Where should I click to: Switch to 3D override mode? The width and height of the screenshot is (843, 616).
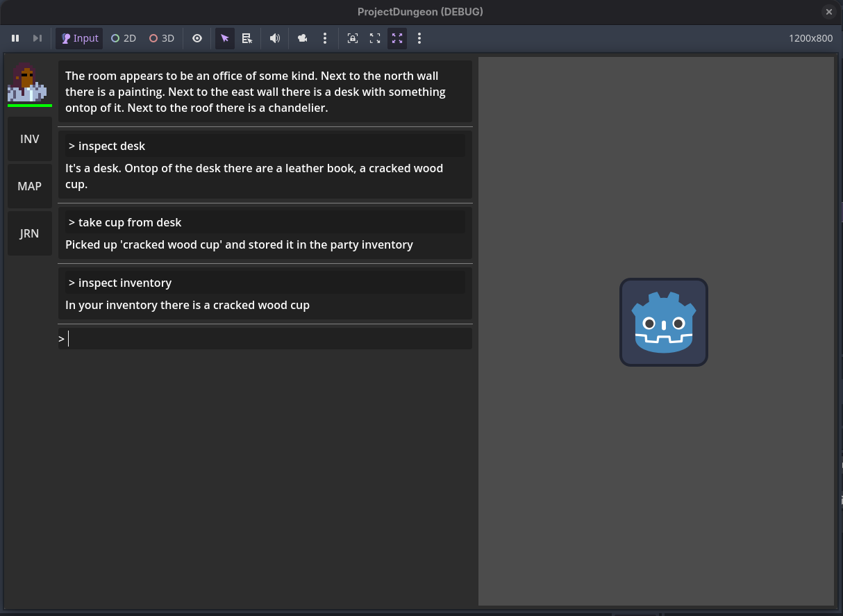pos(161,38)
